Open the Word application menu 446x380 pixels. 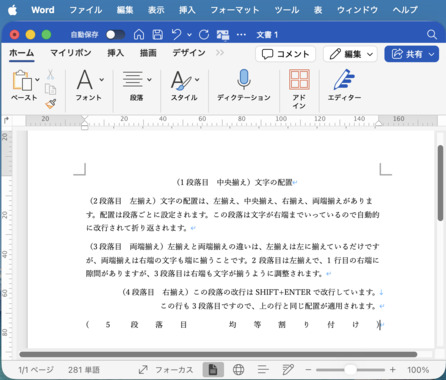[43, 10]
